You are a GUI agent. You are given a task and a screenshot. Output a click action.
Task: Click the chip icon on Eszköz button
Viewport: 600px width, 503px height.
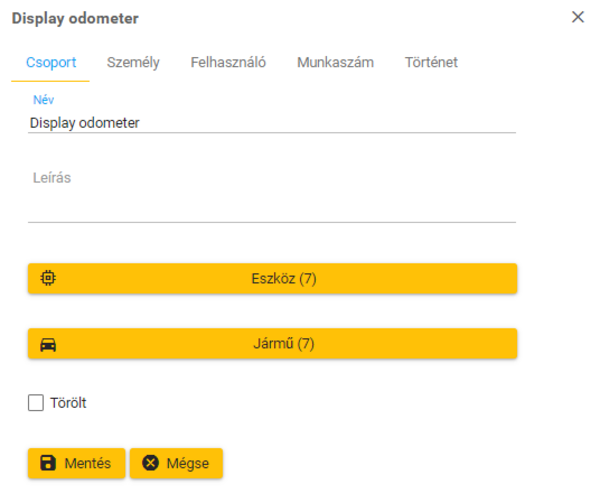[48, 279]
